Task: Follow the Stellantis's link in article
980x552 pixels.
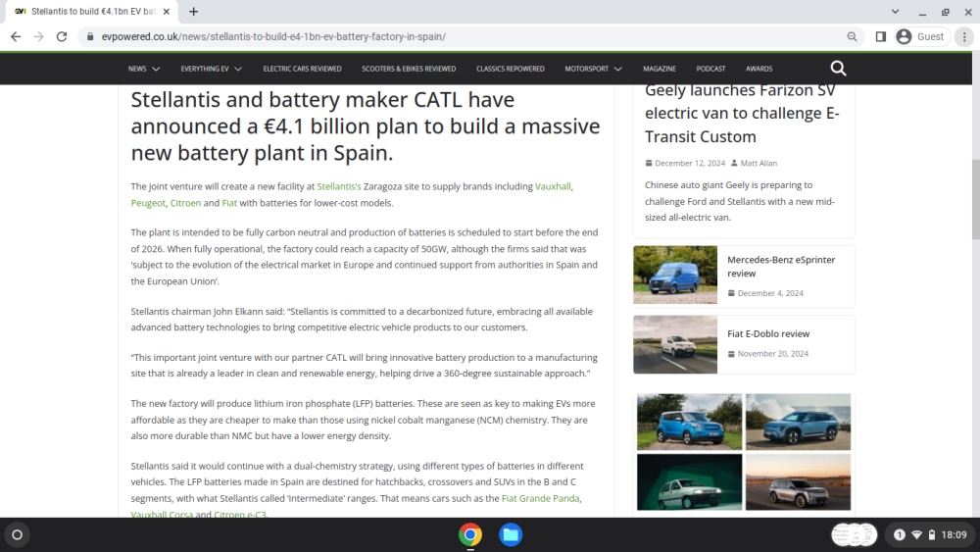Action: point(339,186)
